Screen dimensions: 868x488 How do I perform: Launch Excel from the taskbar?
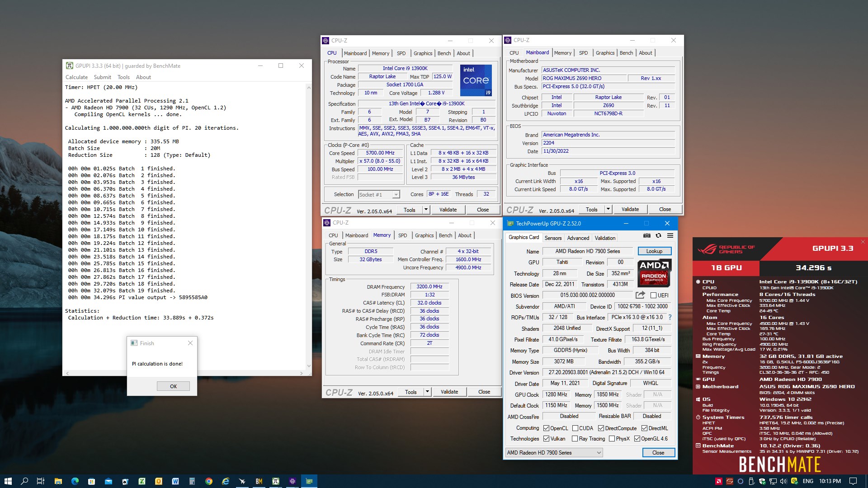(142, 481)
